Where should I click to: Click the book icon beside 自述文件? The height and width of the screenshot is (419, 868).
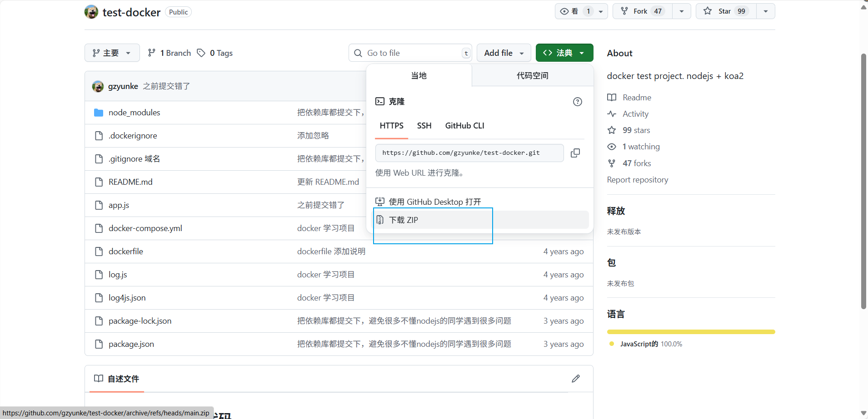click(99, 379)
